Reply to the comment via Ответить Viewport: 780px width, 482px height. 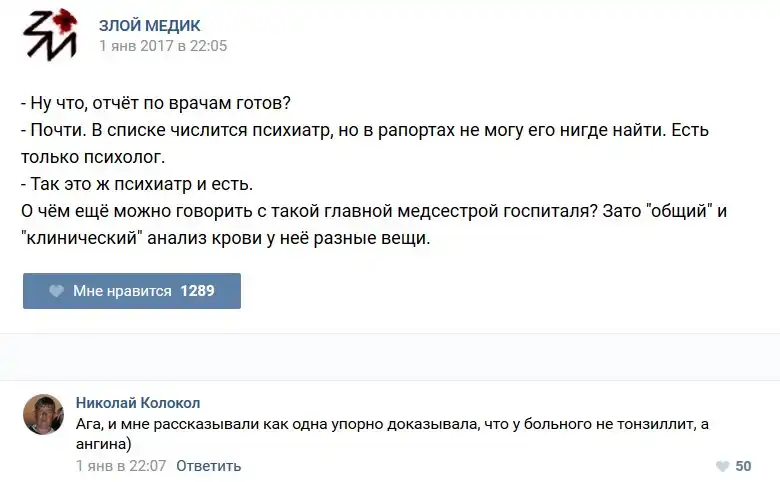click(x=209, y=466)
